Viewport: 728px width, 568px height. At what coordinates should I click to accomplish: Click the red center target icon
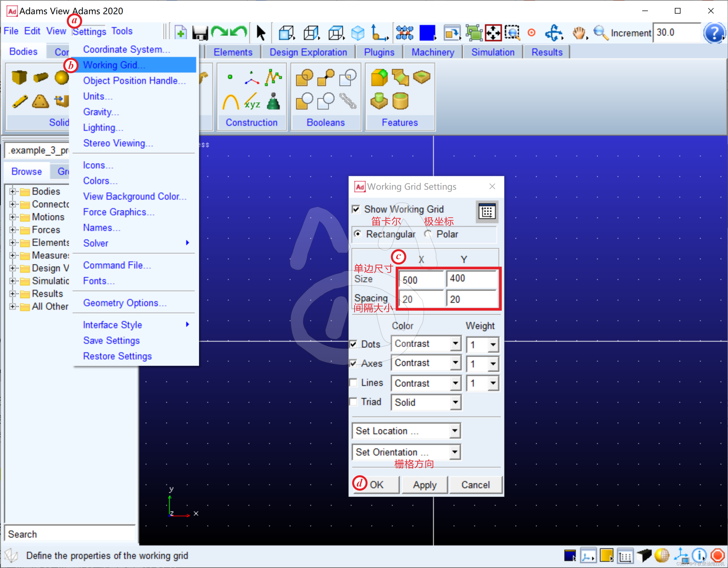(x=532, y=33)
